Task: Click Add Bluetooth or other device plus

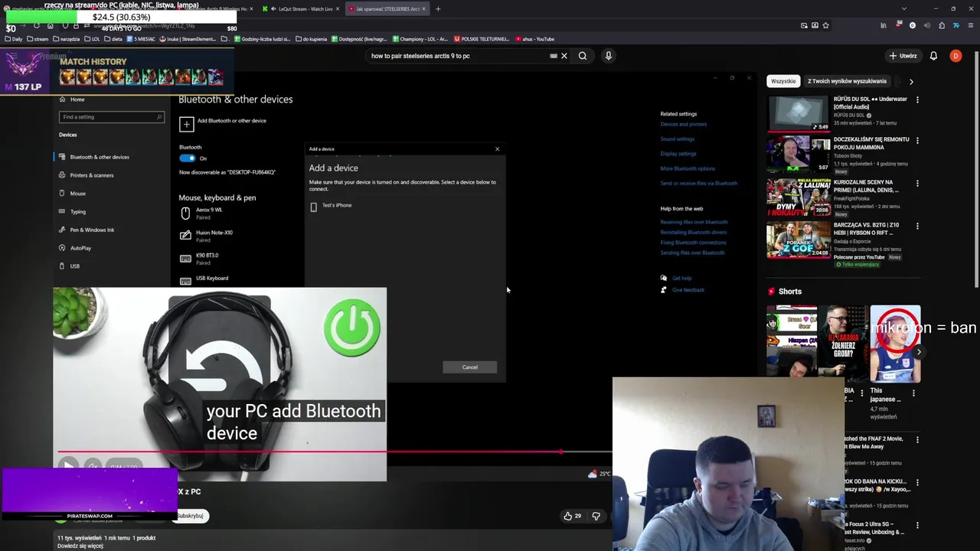Action: pyautogui.click(x=186, y=124)
